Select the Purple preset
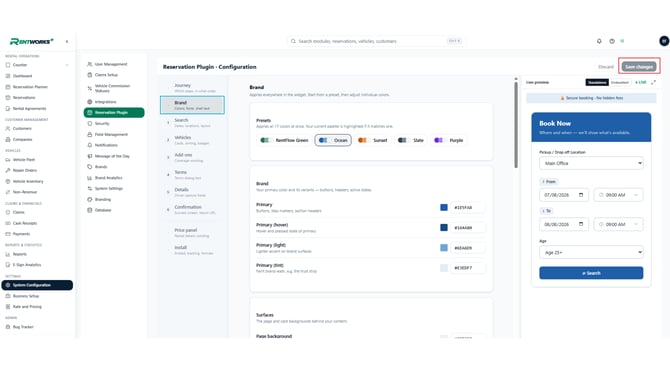 pos(449,140)
